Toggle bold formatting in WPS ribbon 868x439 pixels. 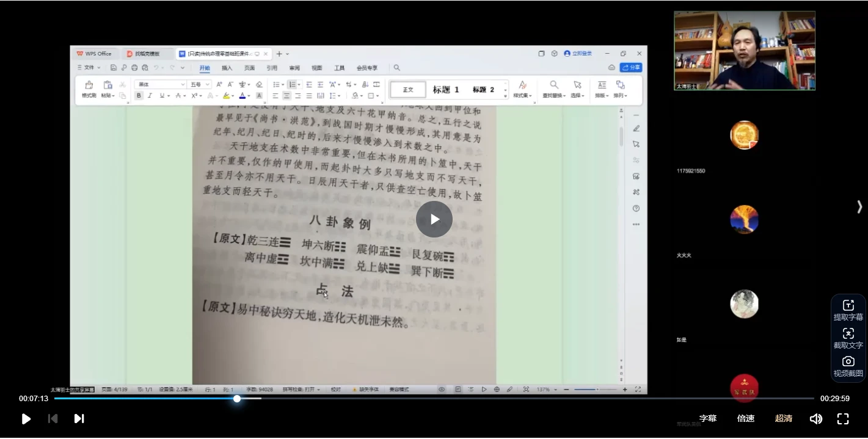click(x=139, y=96)
